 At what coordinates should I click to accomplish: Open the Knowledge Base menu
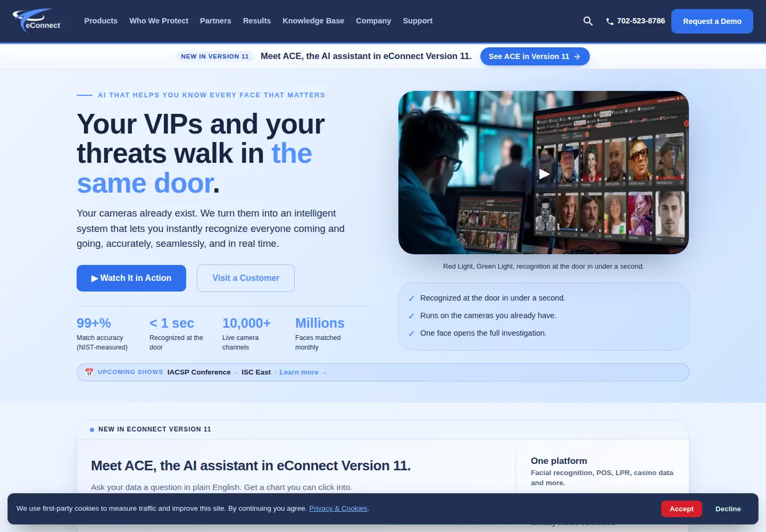(313, 21)
